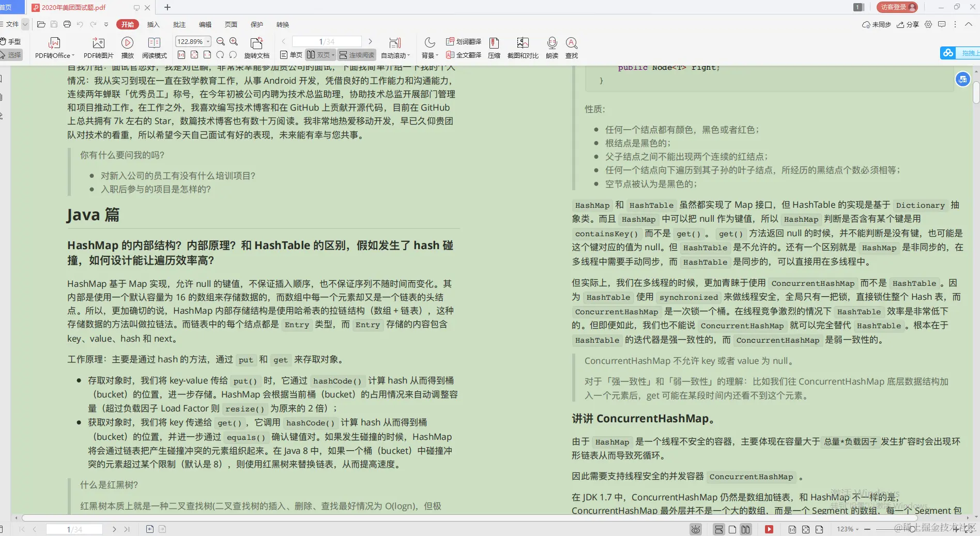Switch on 连续阅读 continuous reading mode
This screenshot has width=980, height=536.
tap(357, 54)
